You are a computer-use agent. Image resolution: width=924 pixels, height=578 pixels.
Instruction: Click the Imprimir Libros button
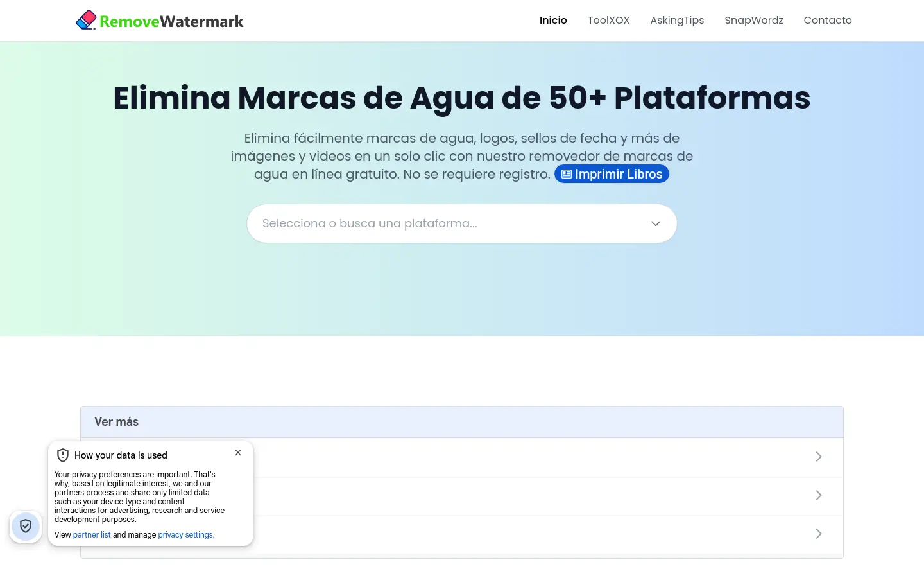(x=612, y=174)
